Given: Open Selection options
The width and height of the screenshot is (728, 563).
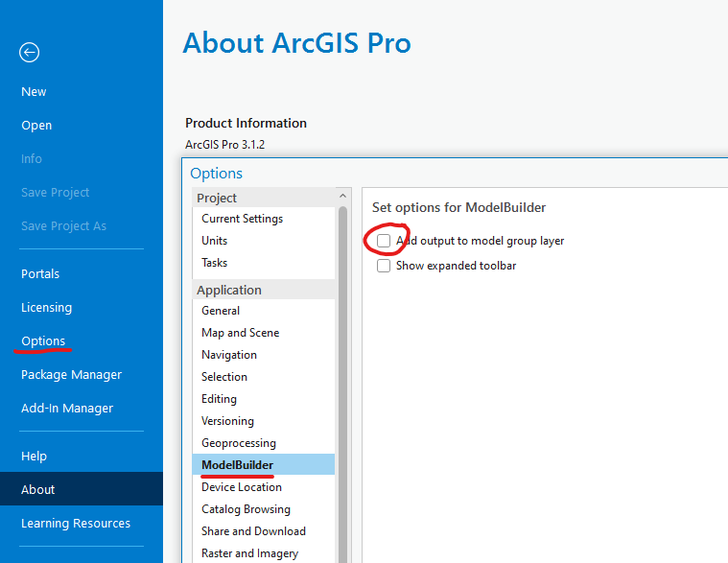Looking at the screenshot, I should click(263, 377).
